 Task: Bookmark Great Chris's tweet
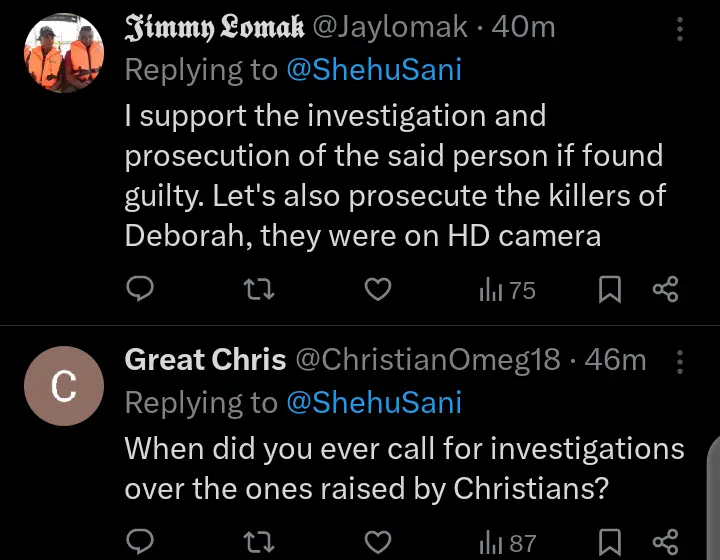(x=609, y=543)
